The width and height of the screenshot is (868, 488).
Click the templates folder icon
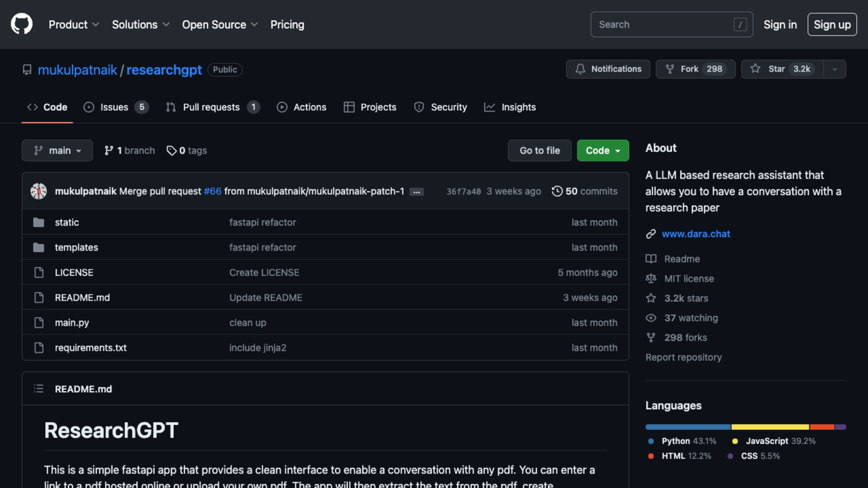tap(39, 248)
